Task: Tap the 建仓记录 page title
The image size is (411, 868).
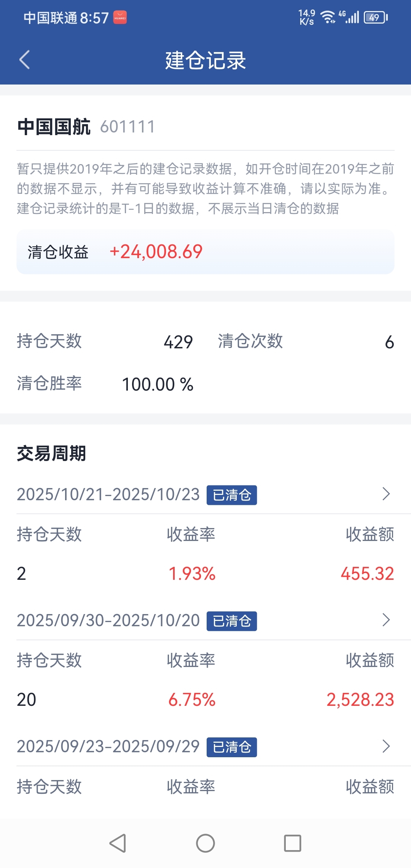Action: (x=205, y=60)
